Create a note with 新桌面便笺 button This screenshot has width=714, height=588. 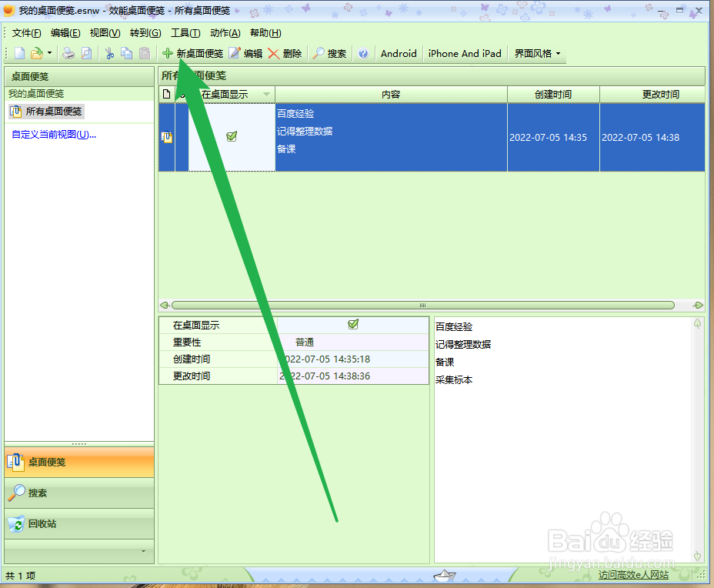[192, 53]
